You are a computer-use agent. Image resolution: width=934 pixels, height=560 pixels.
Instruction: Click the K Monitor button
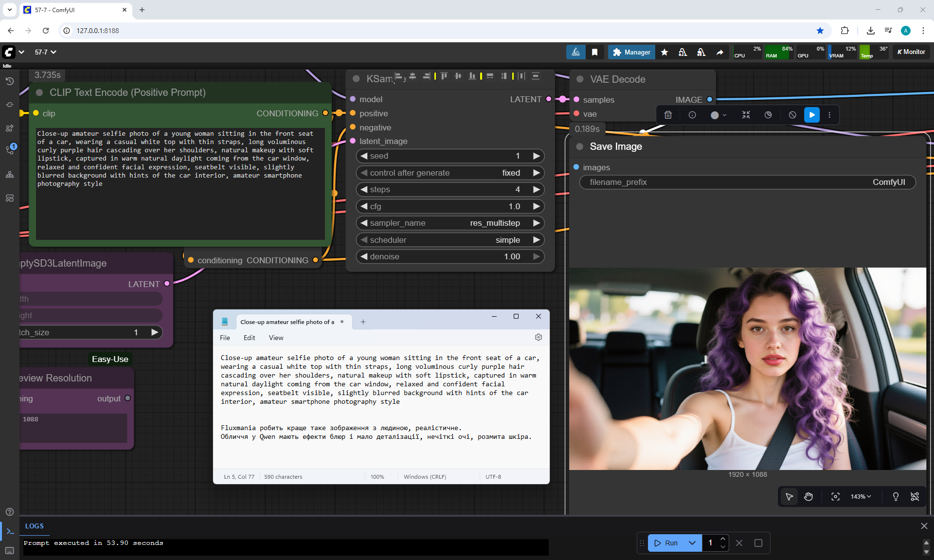click(x=911, y=52)
